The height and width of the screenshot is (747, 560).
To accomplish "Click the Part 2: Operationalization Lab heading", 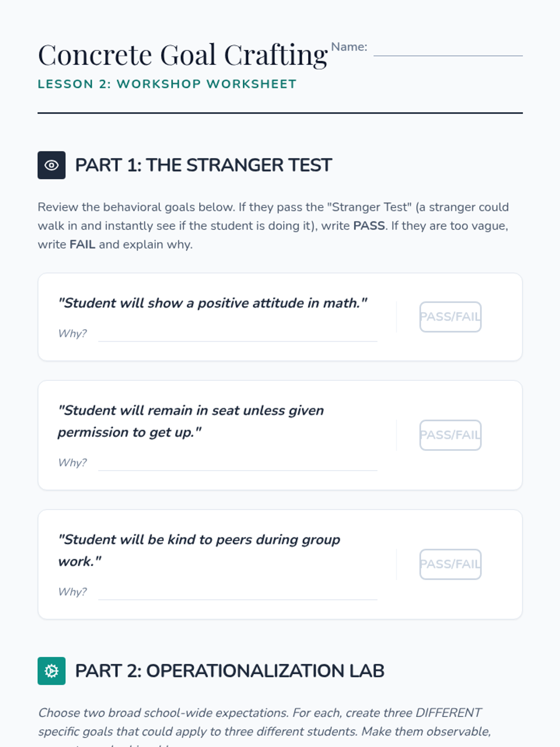I will pos(230,671).
